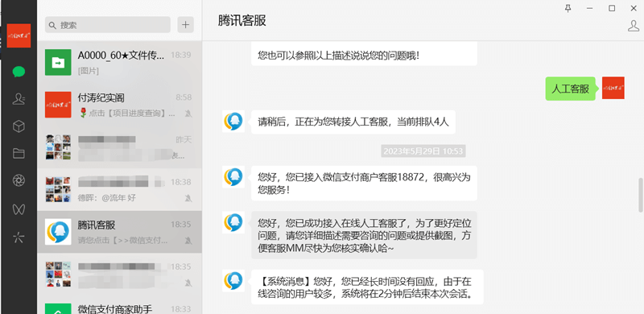Click the [图片] preview text under A0000_60

(x=89, y=71)
